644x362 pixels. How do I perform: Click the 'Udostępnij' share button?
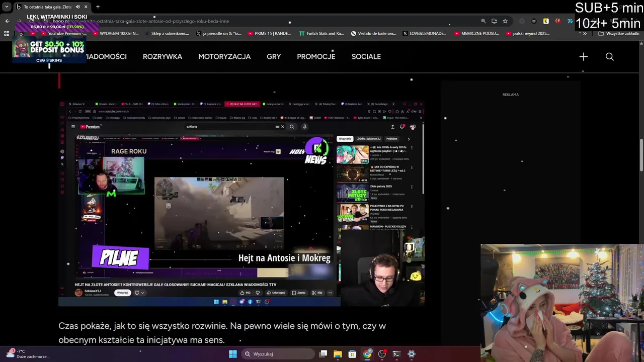click(x=276, y=293)
